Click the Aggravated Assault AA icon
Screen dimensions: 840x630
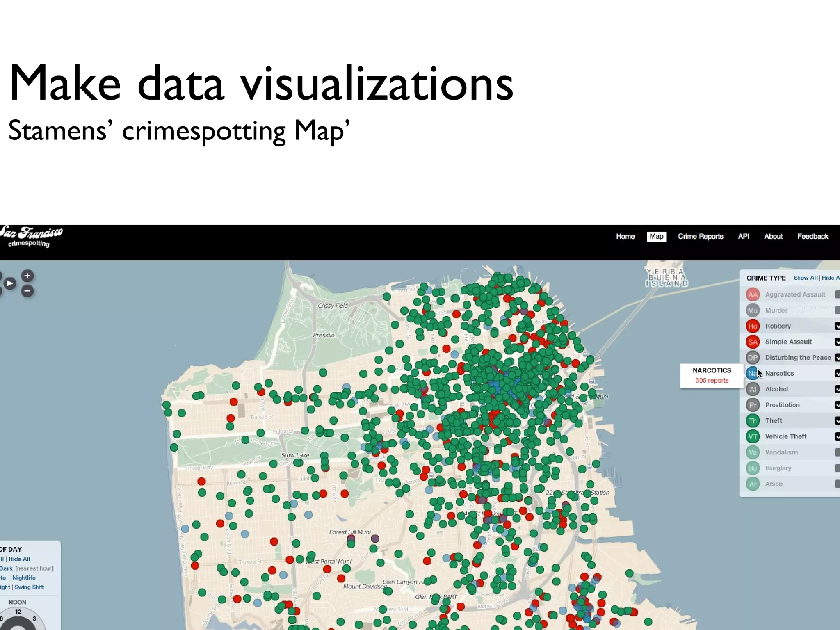[753, 294]
